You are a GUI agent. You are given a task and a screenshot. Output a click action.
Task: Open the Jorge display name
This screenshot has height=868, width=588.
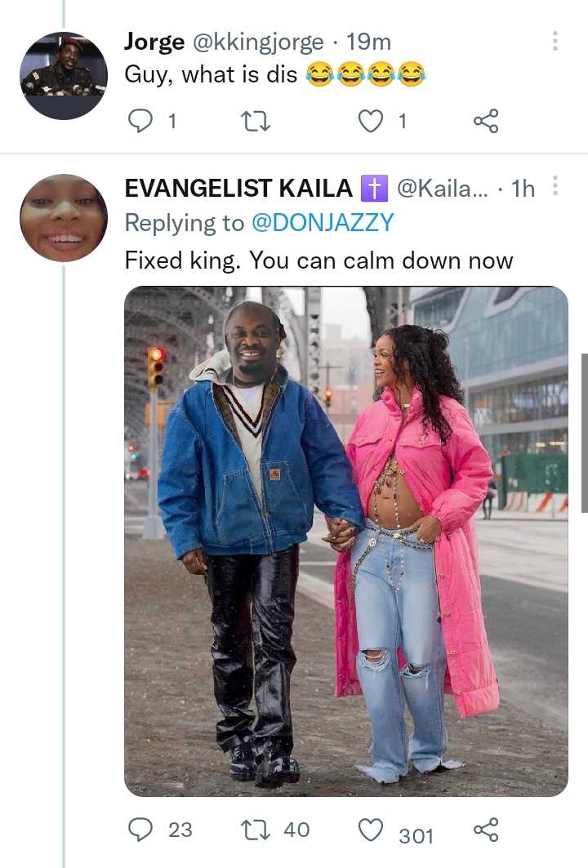pos(154,42)
